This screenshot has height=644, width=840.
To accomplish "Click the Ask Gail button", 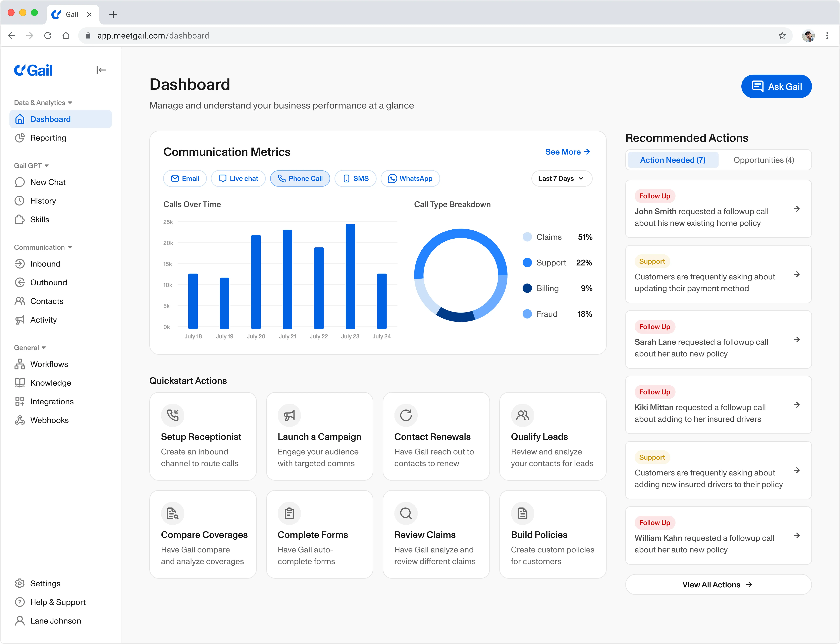I will click(776, 86).
